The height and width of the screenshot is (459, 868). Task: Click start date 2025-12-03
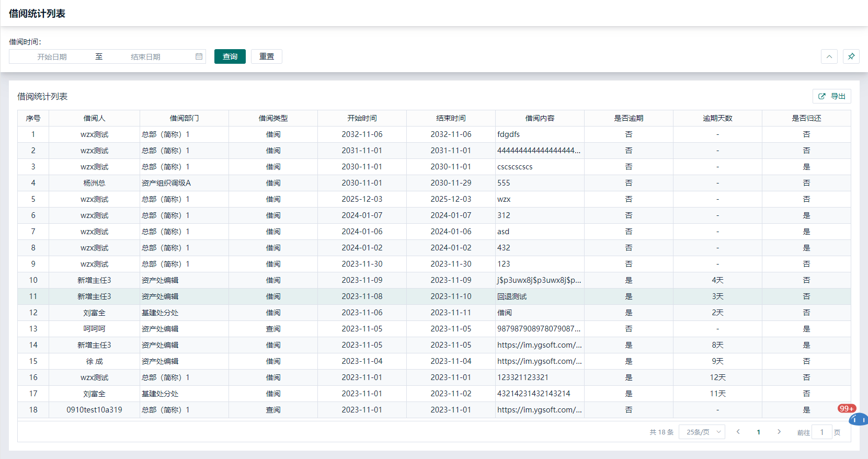[362, 199]
